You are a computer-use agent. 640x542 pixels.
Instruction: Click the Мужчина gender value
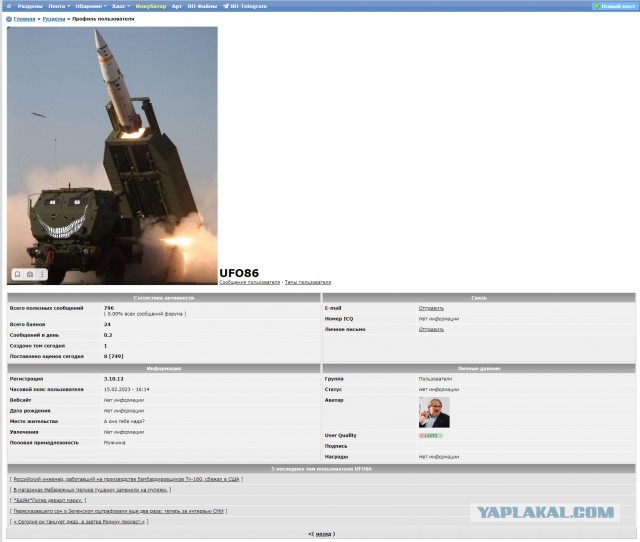pyautogui.click(x=114, y=443)
